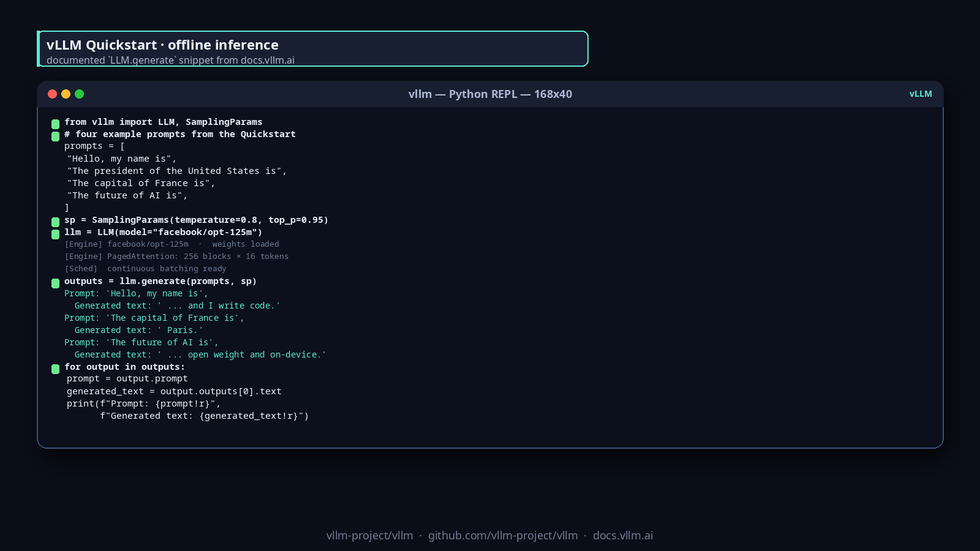The image size is (980, 551).
Task: Select the double-quoted "The capital of France is", list entry
Action: pos(141,183)
